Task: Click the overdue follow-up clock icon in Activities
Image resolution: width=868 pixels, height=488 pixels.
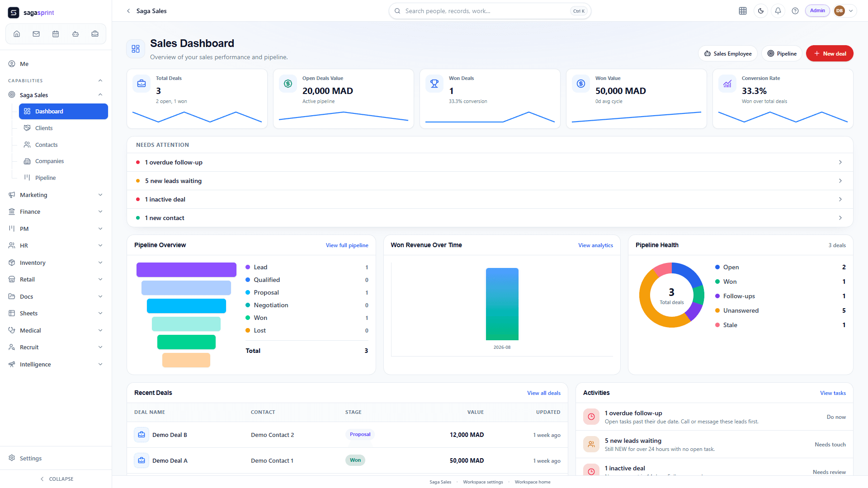Action: [x=591, y=417]
